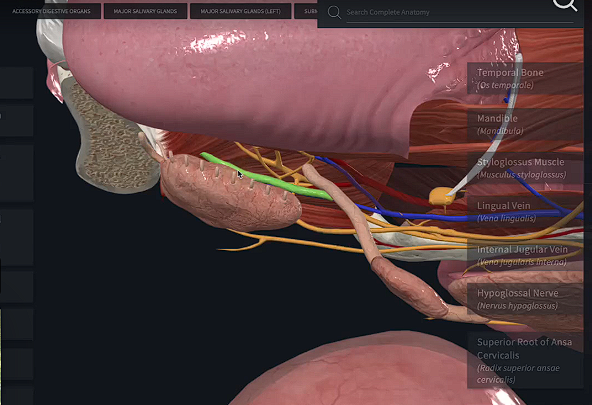Choose Temporal Bone from the structure list
This screenshot has height=405, width=592.
(x=525, y=79)
